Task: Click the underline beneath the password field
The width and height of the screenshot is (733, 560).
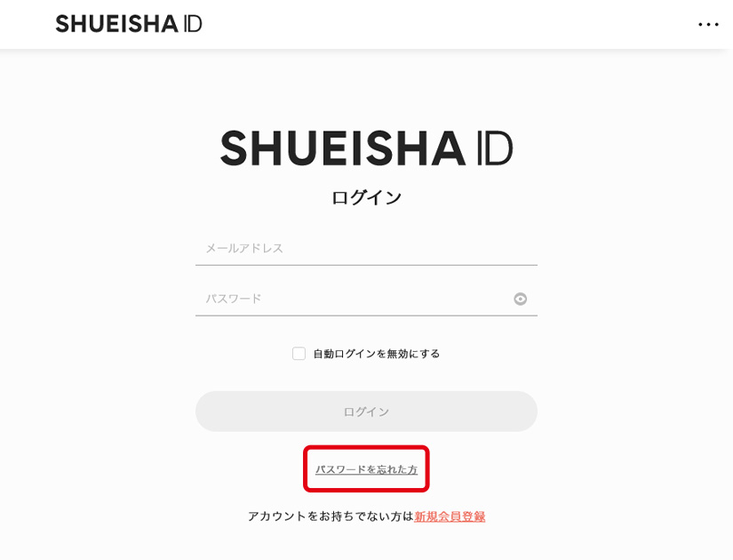Action: point(366,316)
